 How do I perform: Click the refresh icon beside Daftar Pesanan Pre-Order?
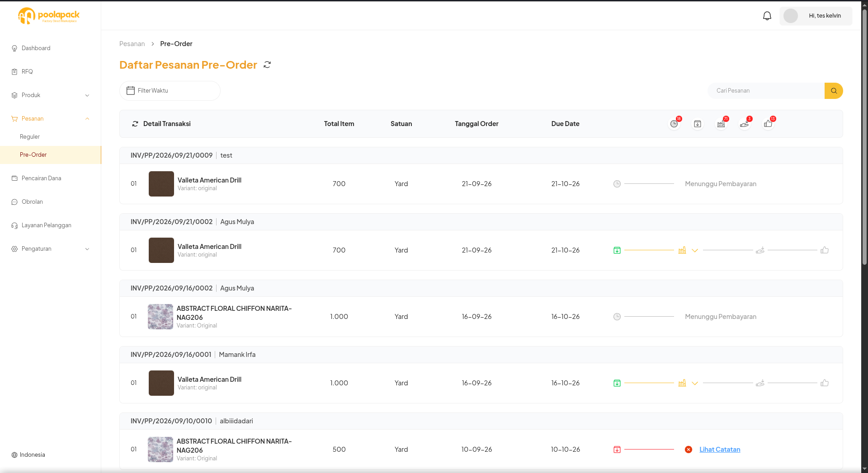pos(267,65)
